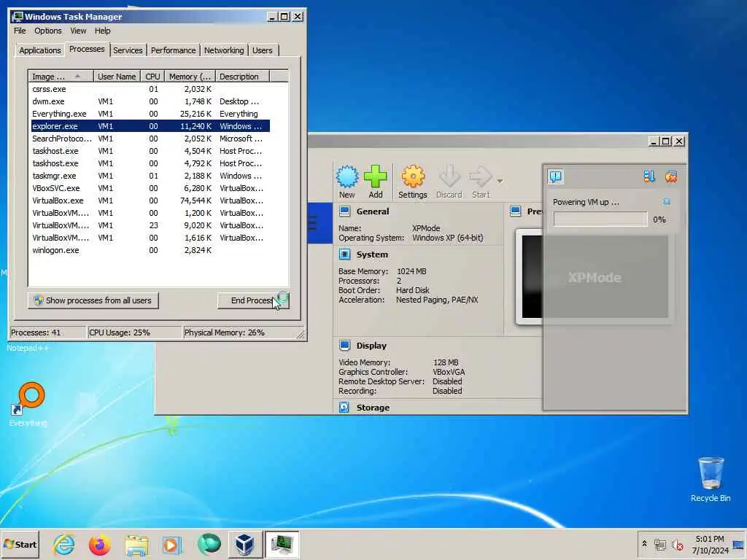Click the green globe taskbar icon

pyautogui.click(x=209, y=544)
